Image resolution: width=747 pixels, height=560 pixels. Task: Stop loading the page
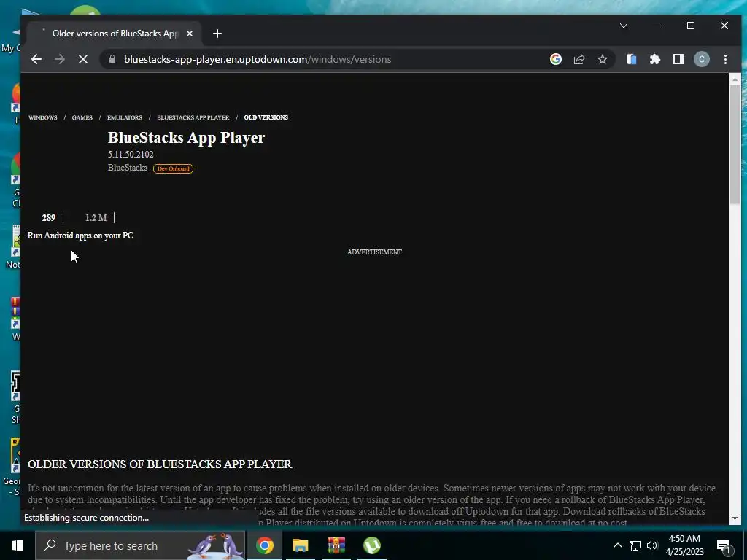(83, 59)
